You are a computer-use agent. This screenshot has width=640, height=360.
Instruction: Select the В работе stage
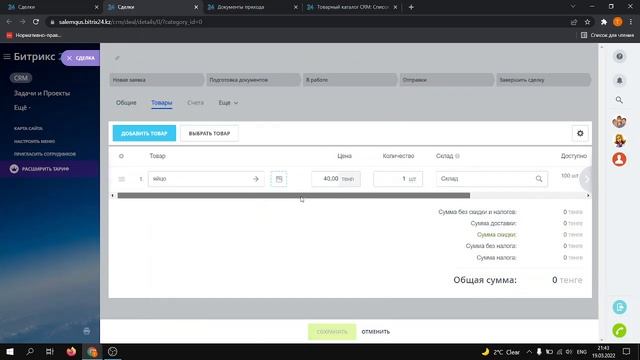click(350, 80)
